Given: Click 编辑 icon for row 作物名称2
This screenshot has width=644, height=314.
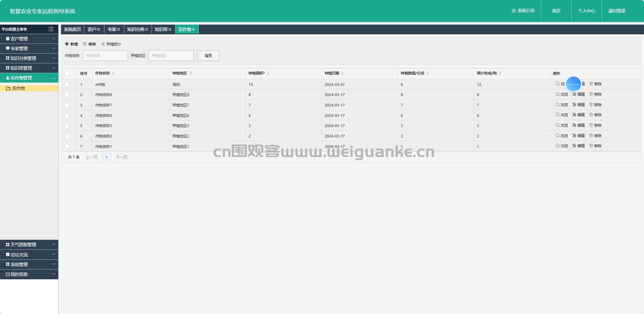Looking at the screenshot, I should [x=579, y=136].
